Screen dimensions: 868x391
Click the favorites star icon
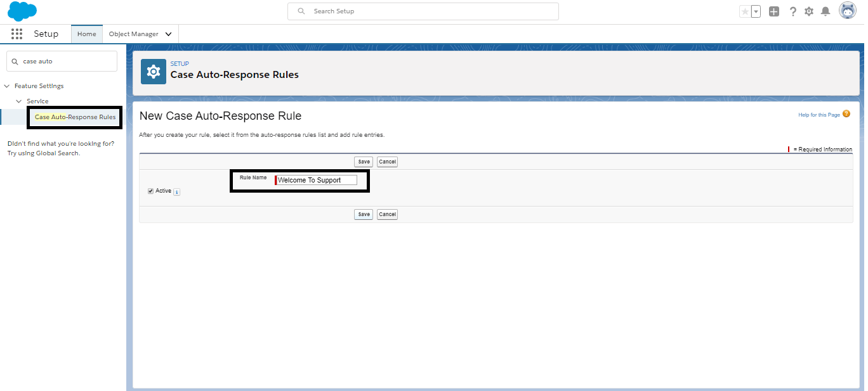click(746, 11)
